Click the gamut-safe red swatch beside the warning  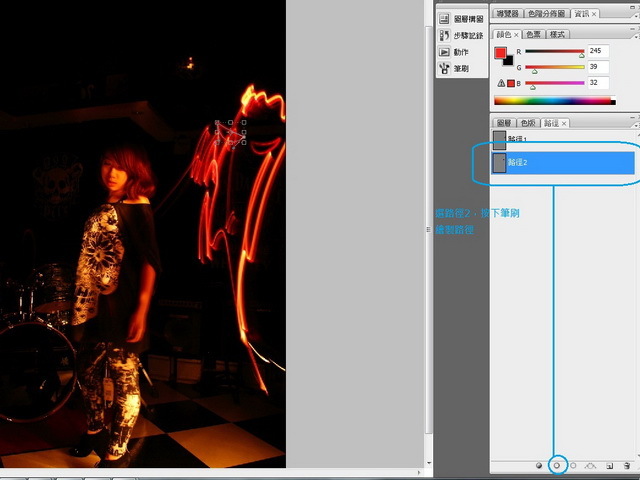[511, 83]
